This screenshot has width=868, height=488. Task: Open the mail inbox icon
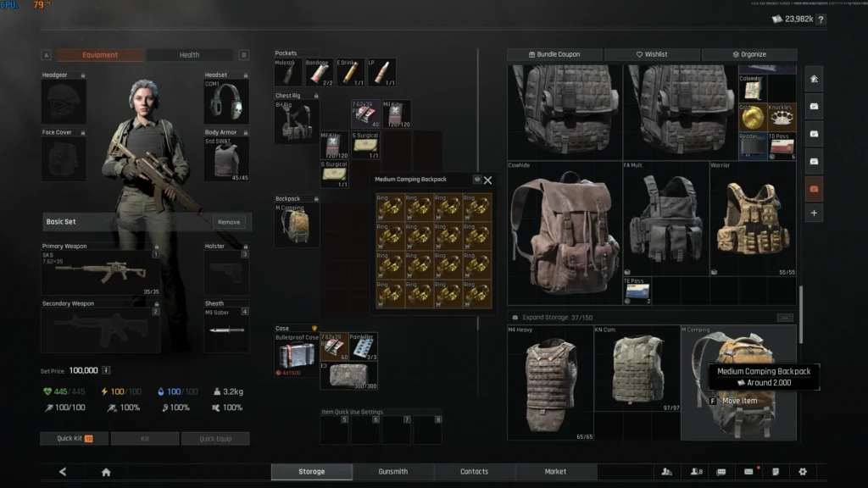point(748,472)
